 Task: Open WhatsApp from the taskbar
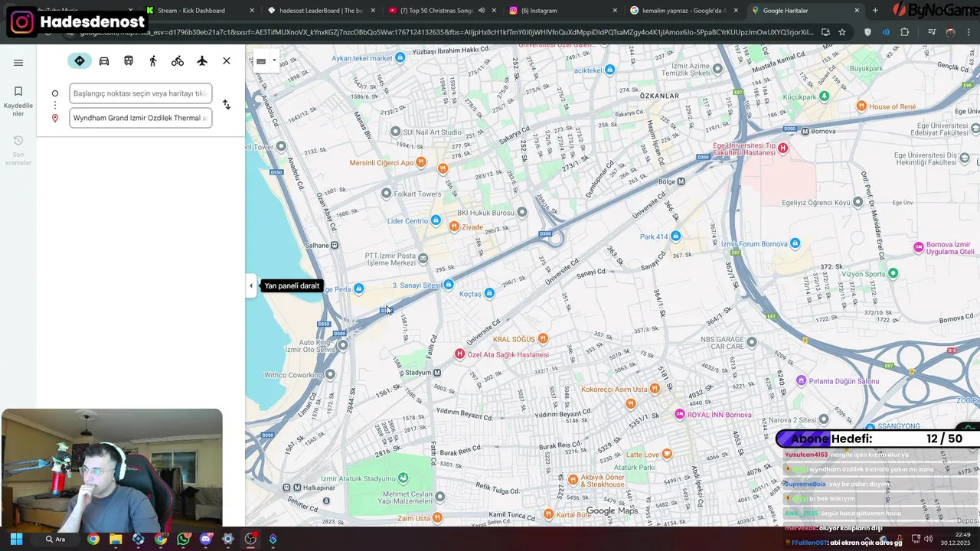click(x=183, y=539)
